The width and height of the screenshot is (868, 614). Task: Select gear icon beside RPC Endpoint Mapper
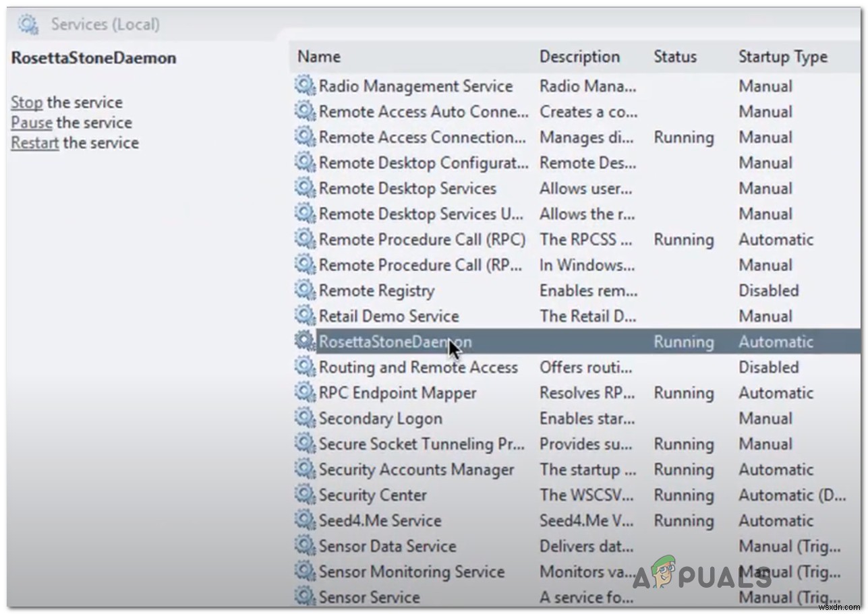pyautogui.click(x=305, y=393)
